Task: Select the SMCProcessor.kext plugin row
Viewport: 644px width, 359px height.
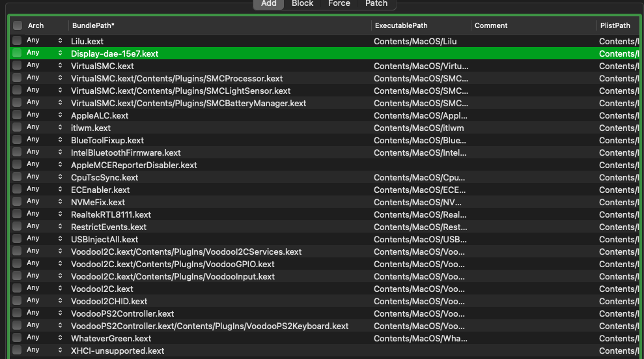Action: pyautogui.click(x=176, y=78)
